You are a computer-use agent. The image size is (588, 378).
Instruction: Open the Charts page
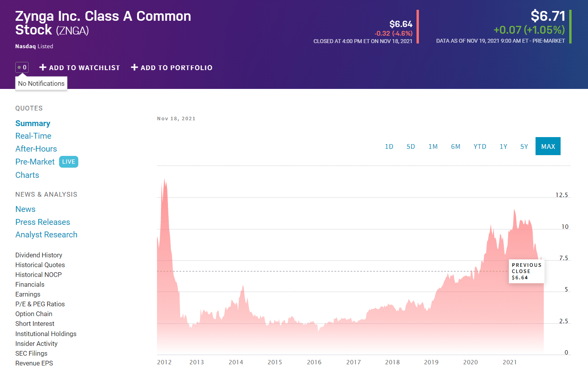coord(27,175)
